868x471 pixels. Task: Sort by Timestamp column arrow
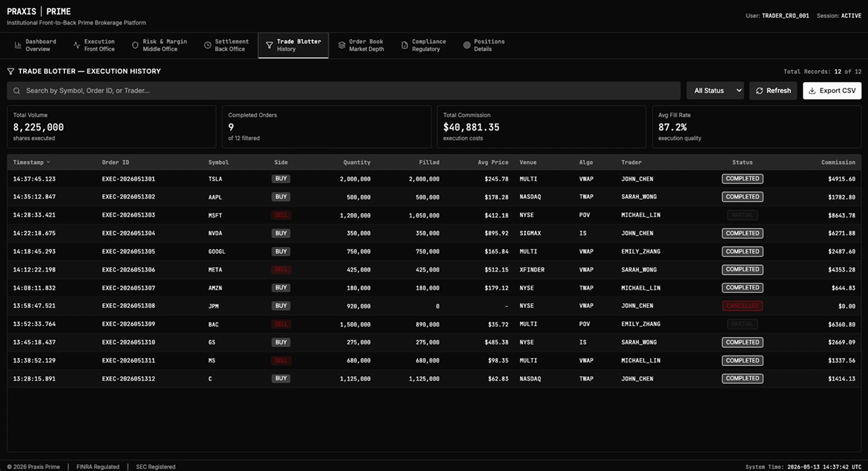(x=48, y=163)
